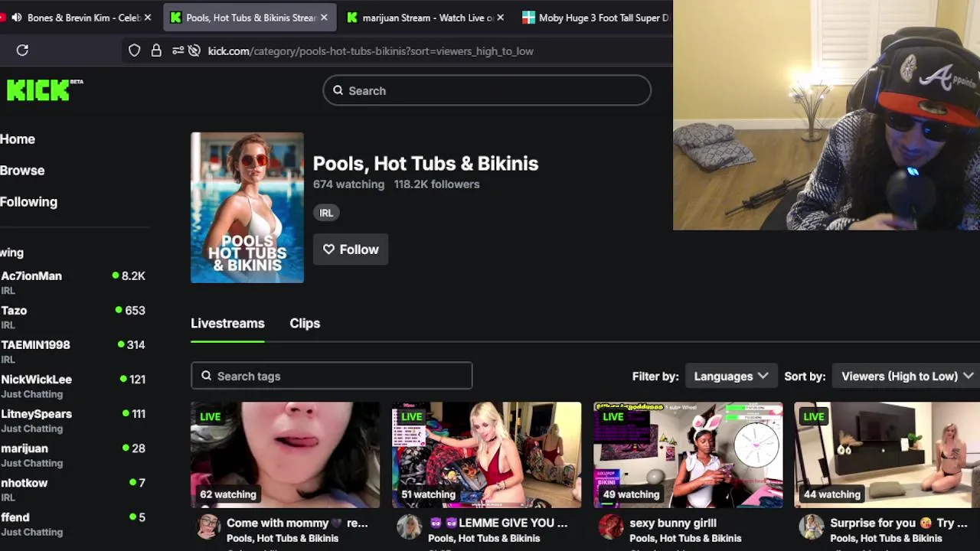The height and width of the screenshot is (551, 980).
Task: Open the Viewers (High to Low) sort dropdown
Action: [x=906, y=376]
